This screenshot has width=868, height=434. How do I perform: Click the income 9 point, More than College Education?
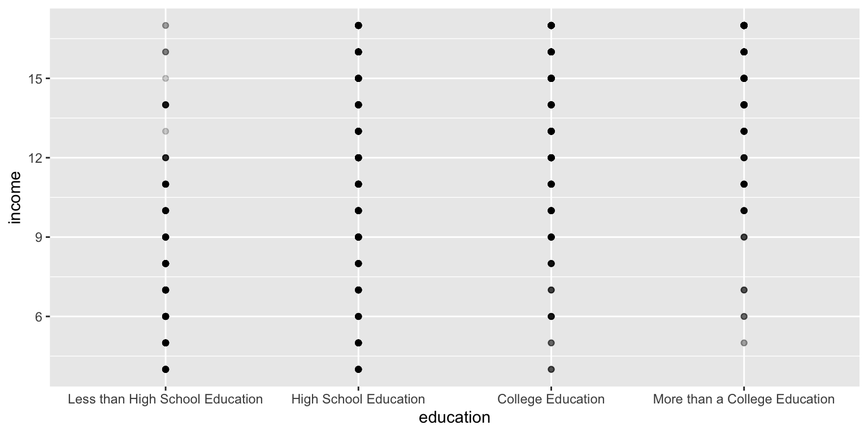(x=744, y=237)
